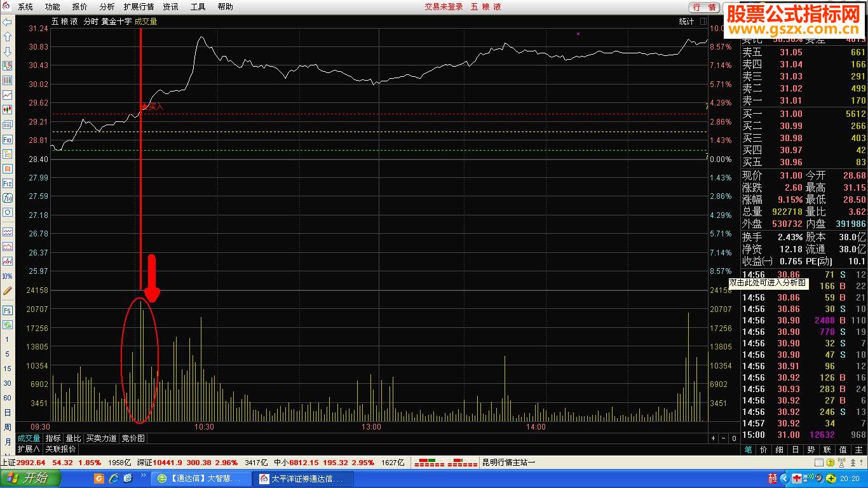Click the plus zoom button below chart
This screenshot has width=868, height=488.
coord(714,438)
